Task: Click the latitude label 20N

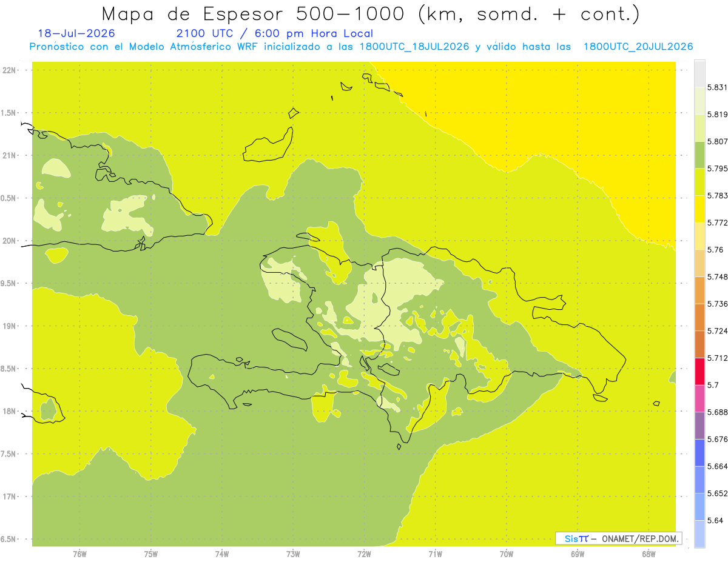Action: point(9,241)
